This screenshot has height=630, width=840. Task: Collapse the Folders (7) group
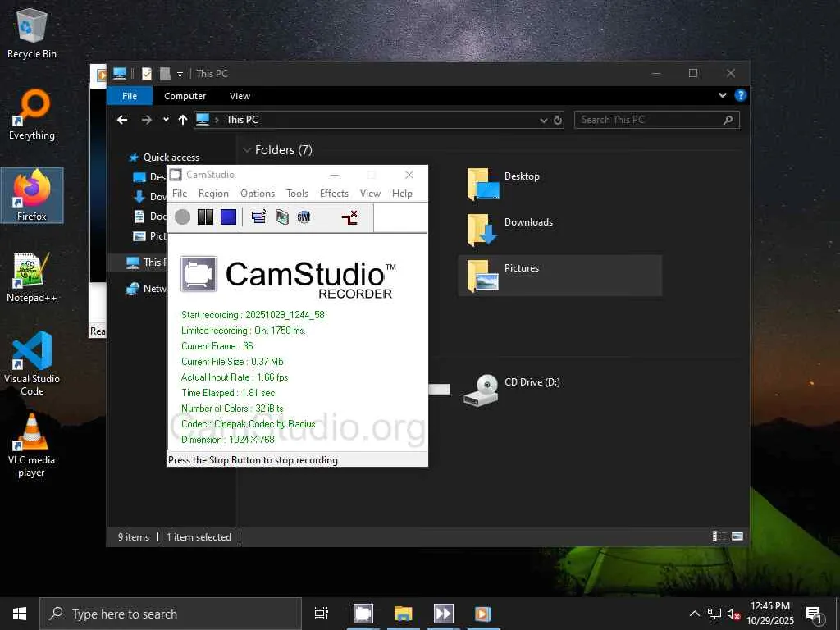[x=247, y=150]
